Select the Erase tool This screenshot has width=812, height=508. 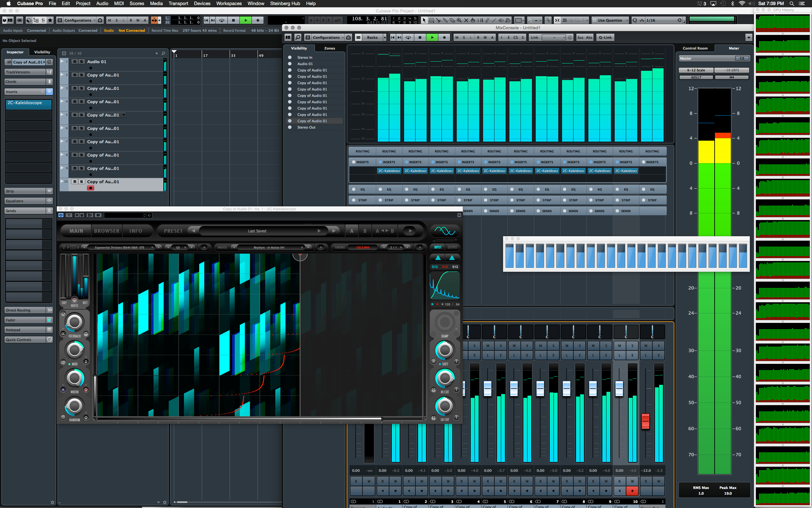[452, 20]
